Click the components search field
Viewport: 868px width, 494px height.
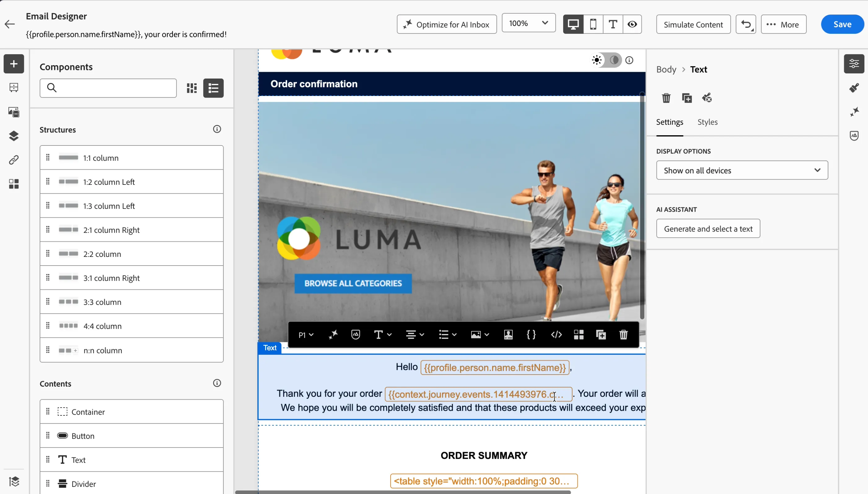pos(108,88)
